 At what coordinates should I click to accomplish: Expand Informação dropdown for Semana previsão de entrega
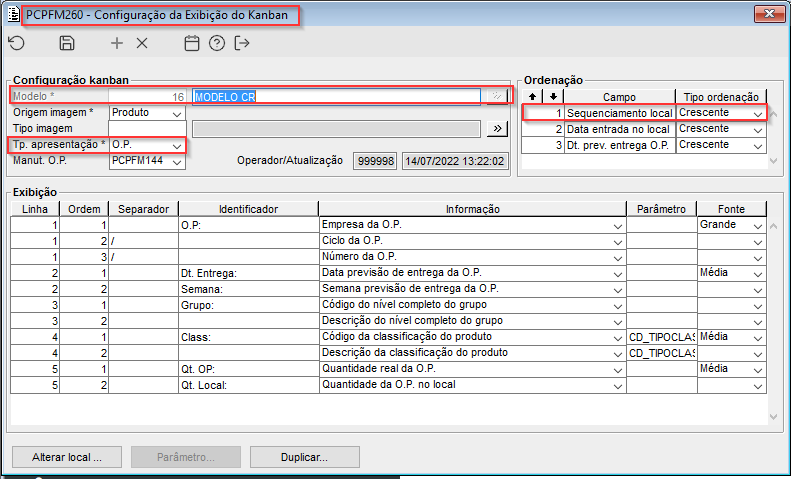click(618, 289)
